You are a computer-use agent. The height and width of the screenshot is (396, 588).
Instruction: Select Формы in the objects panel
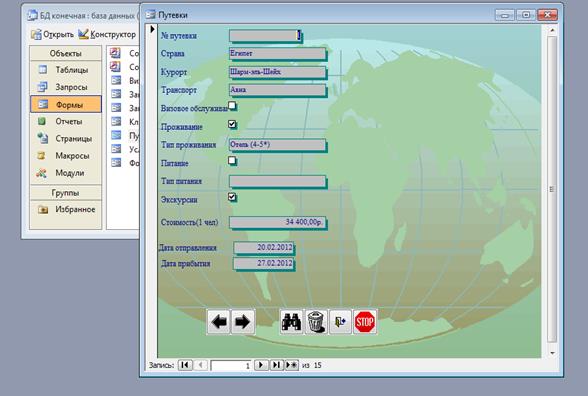point(66,104)
